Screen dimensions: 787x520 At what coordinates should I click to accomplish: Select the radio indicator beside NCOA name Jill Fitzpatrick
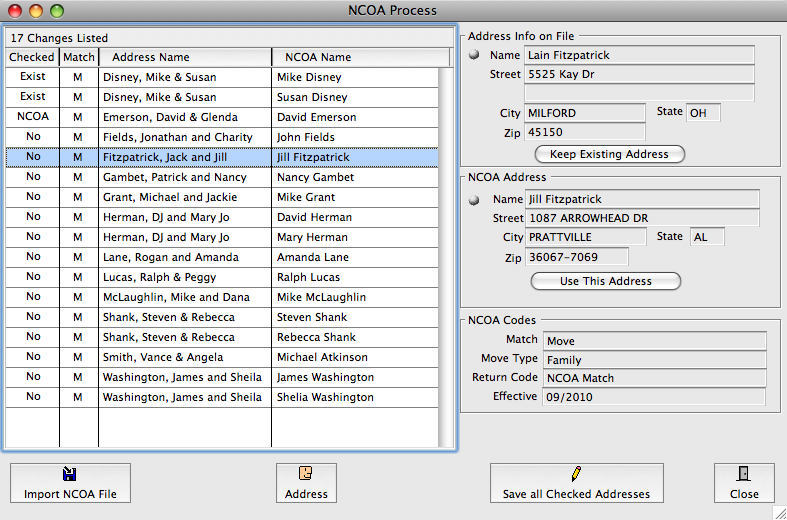[x=474, y=199]
